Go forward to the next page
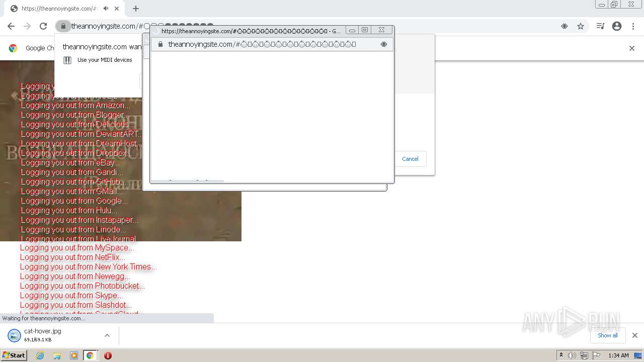The image size is (644, 362). pos(27,26)
